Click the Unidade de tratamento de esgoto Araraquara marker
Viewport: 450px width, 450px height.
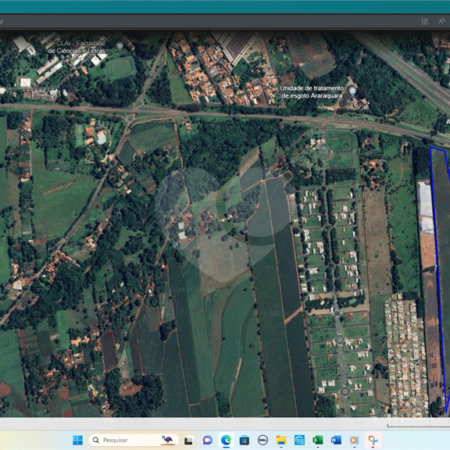(352, 90)
